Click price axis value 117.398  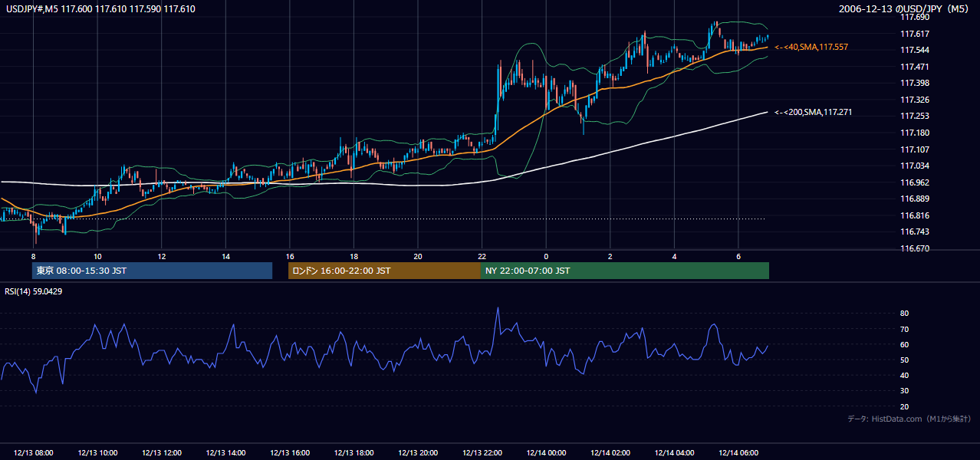point(915,84)
